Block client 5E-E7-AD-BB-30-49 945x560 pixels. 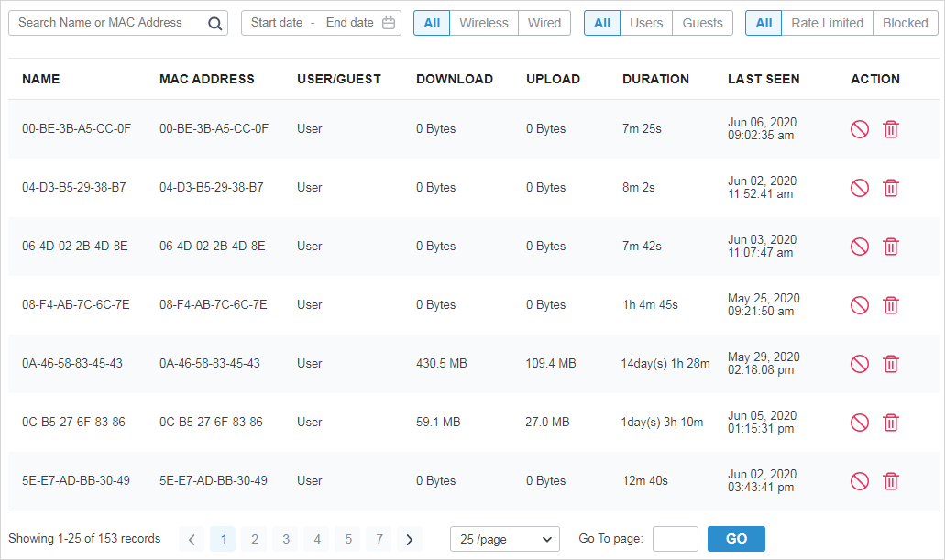tap(860, 481)
